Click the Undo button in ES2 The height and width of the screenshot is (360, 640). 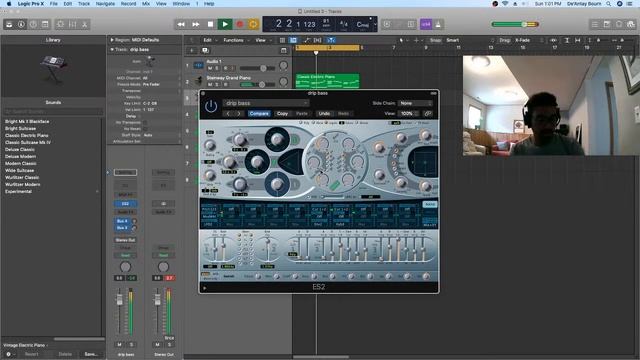tap(324, 113)
